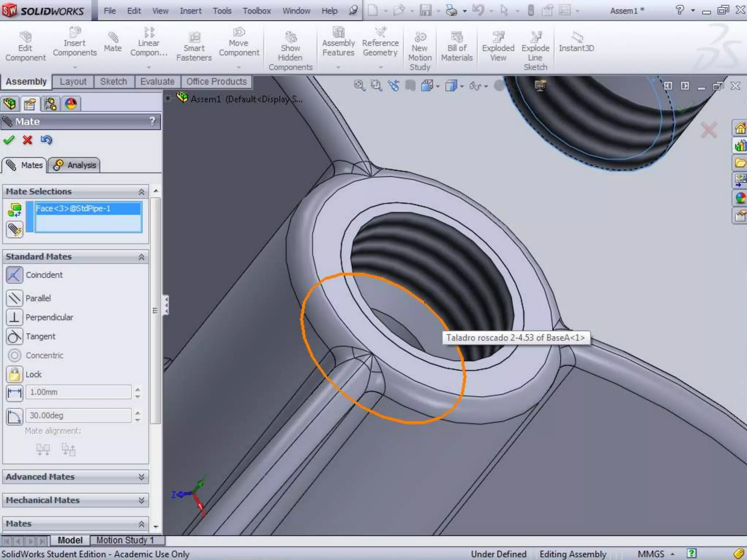Click the 30.00deg angle input field
This screenshot has width=747, height=560.
click(x=78, y=415)
